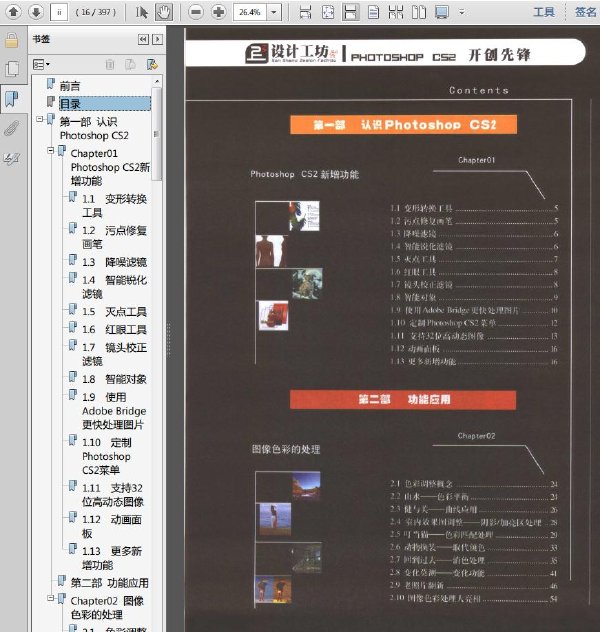Collapse 第一部 认识 Photoshop CS2 node
600x632 pixels.
click(39, 119)
